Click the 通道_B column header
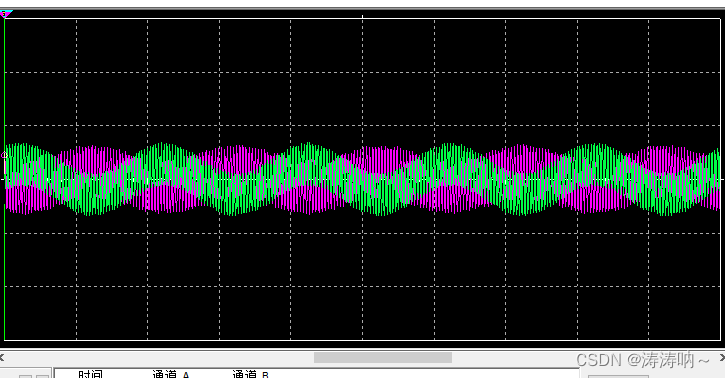This screenshot has width=725, height=378. coord(250,374)
